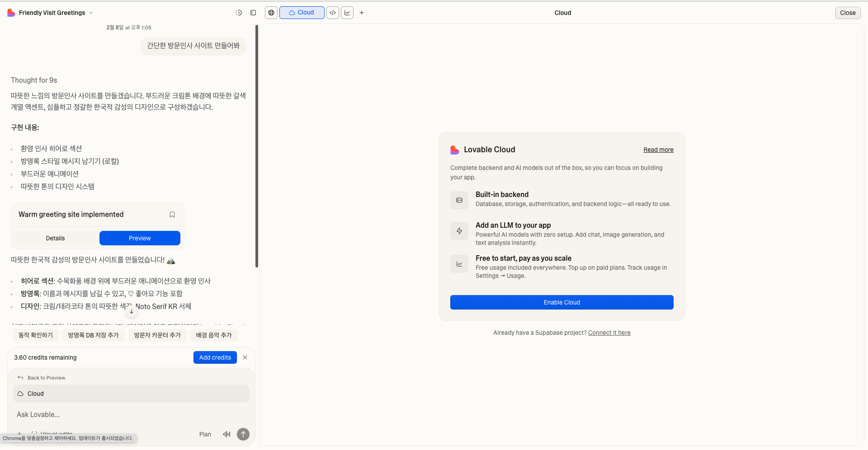Click the Cloud context chip above input

[x=131, y=394]
